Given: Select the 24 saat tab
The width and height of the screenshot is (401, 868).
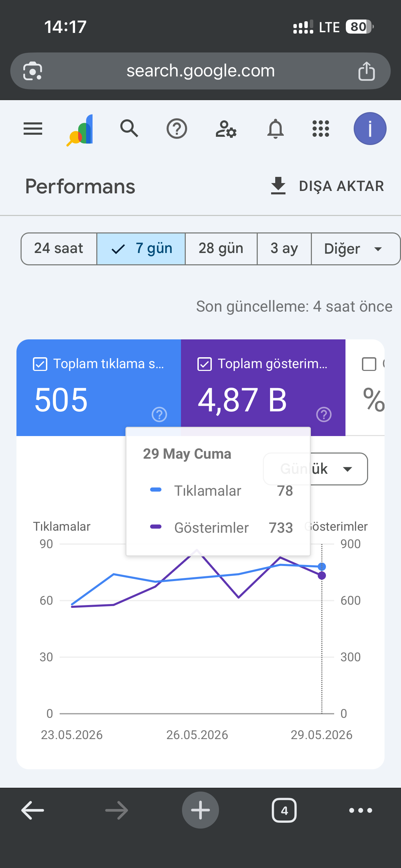Looking at the screenshot, I should point(59,249).
